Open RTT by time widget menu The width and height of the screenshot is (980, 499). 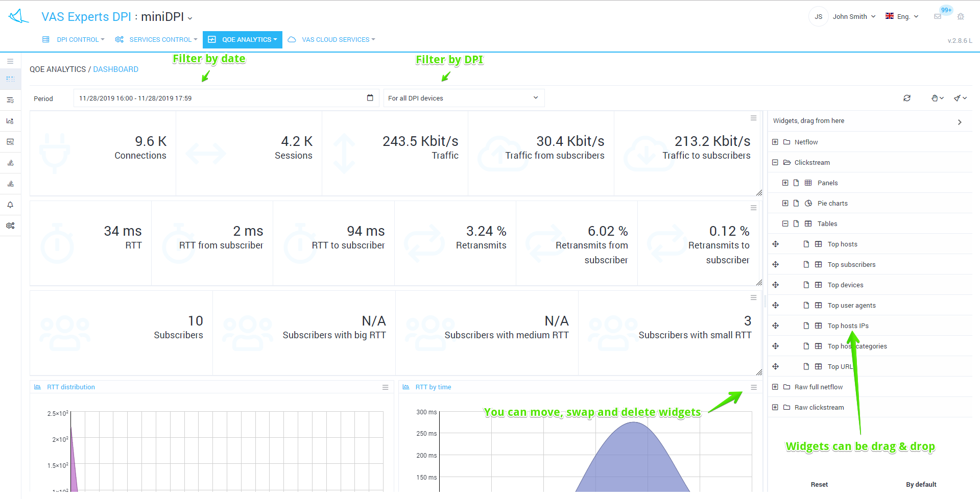(x=753, y=387)
